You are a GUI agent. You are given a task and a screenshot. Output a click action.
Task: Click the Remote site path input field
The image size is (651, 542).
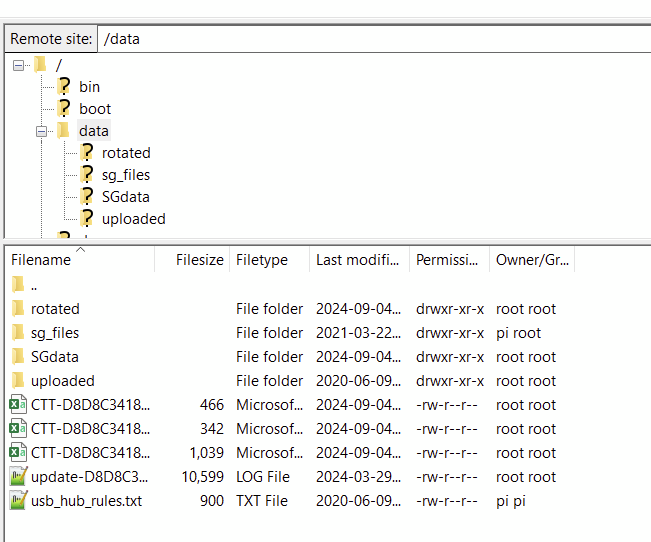click(x=370, y=39)
